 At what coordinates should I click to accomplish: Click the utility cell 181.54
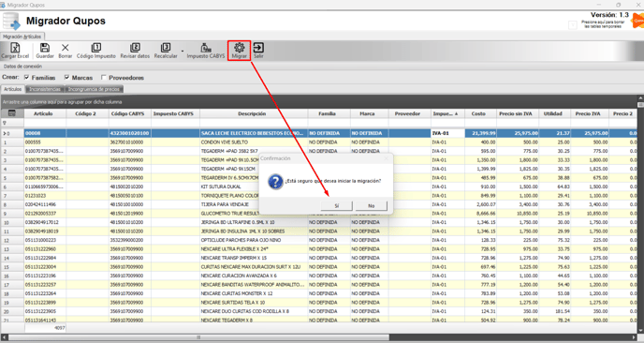(555, 311)
